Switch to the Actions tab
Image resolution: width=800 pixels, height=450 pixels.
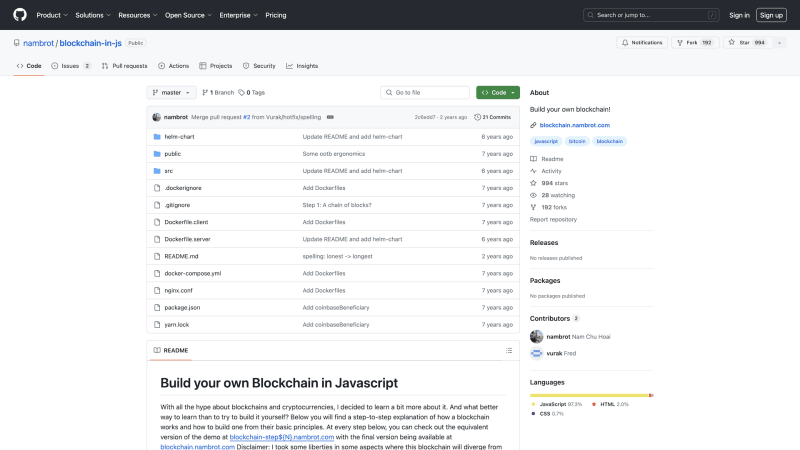pos(173,66)
